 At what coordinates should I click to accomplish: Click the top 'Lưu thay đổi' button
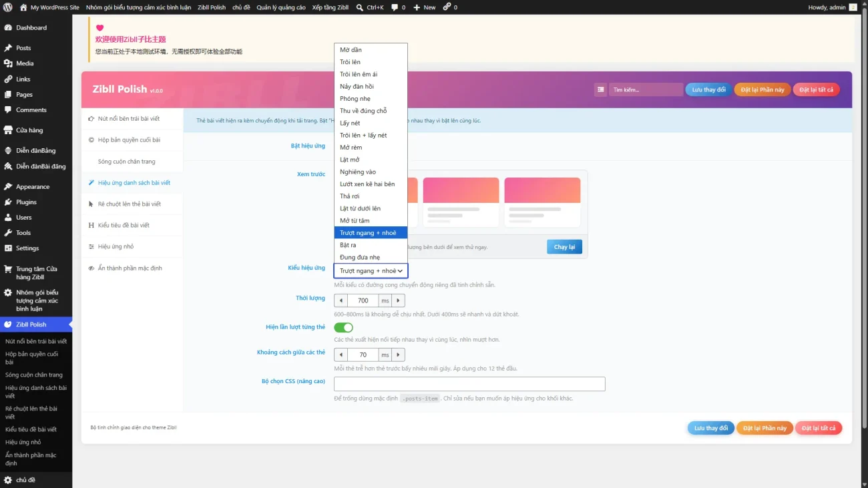coord(708,89)
